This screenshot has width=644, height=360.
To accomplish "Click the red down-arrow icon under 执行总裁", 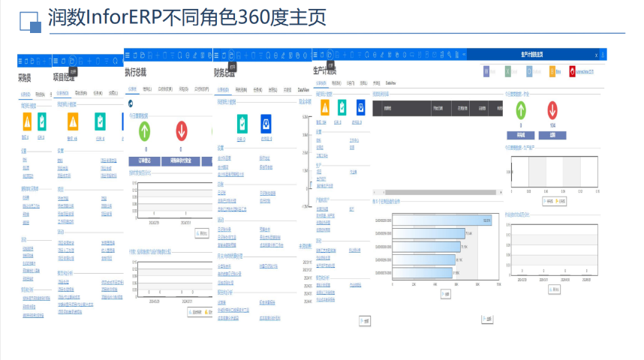I will click(x=181, y=130).
